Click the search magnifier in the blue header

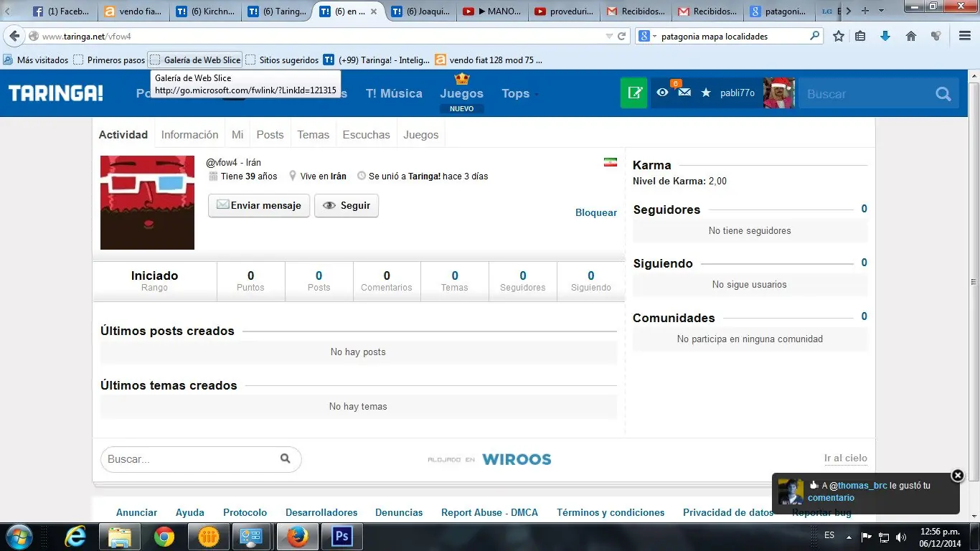[x=943, y=93]
